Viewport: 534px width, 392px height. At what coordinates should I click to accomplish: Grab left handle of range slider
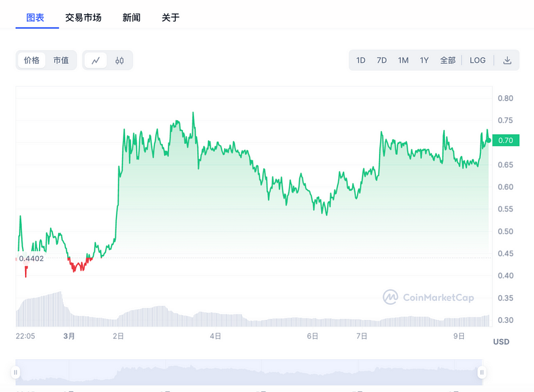[16, 372]
